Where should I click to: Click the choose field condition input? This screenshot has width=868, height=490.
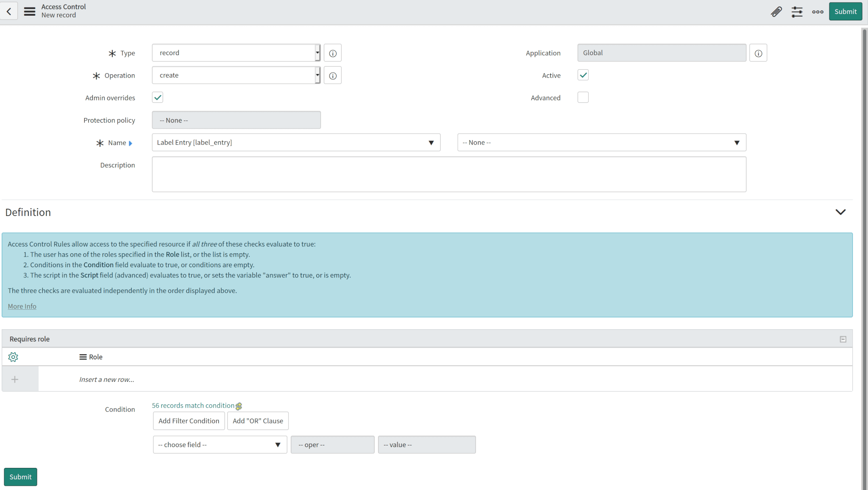click(219, 444)
